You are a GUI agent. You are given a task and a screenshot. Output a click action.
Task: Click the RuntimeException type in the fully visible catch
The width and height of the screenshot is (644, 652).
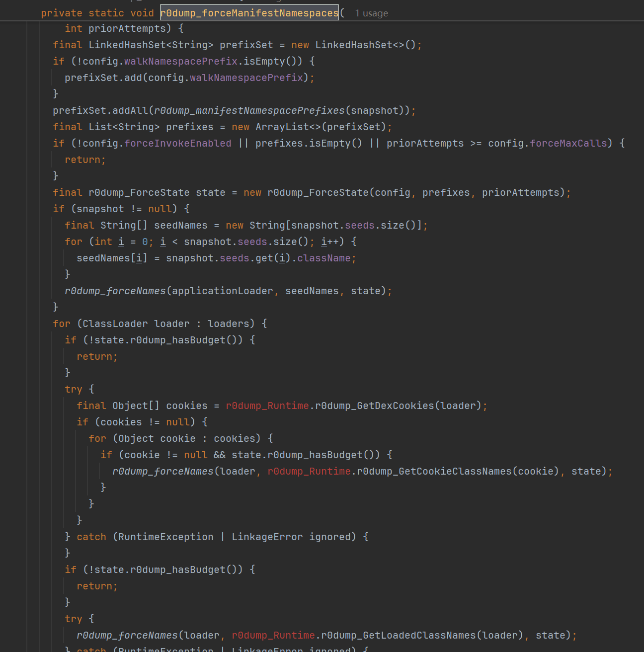[166, 537]
